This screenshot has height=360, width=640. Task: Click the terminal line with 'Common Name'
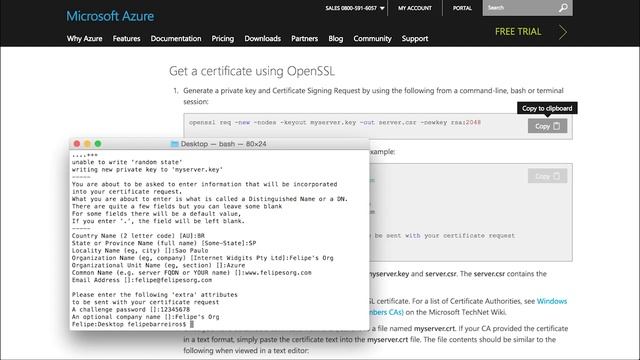(x=191, y=272)
